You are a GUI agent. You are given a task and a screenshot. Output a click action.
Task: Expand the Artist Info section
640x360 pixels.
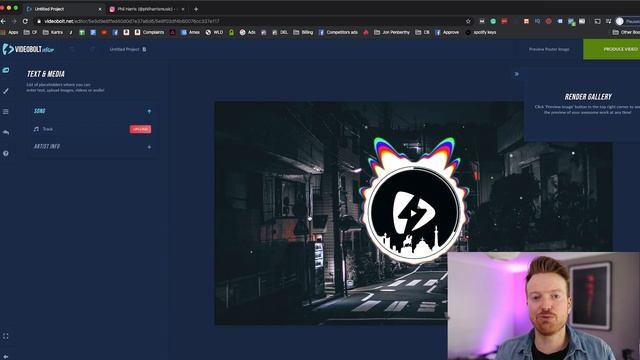[149, 147]
